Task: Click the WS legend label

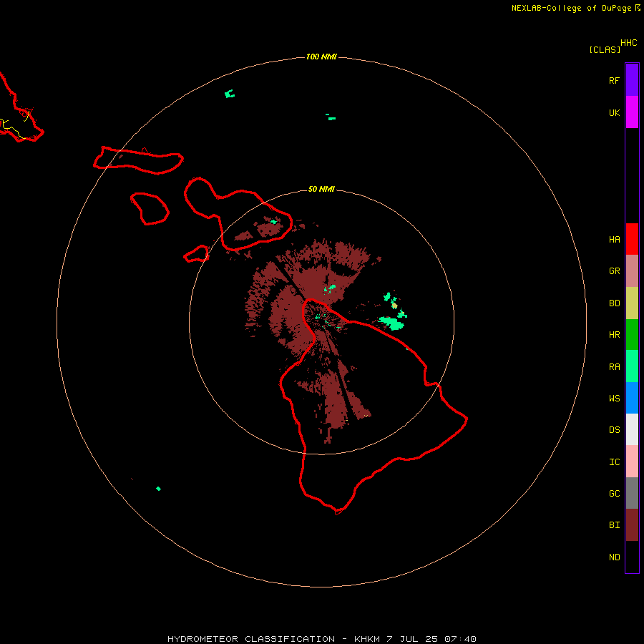Action: [614, 399]
